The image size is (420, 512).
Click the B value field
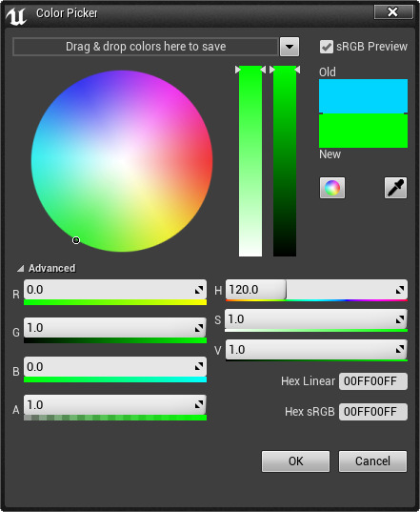115,367
